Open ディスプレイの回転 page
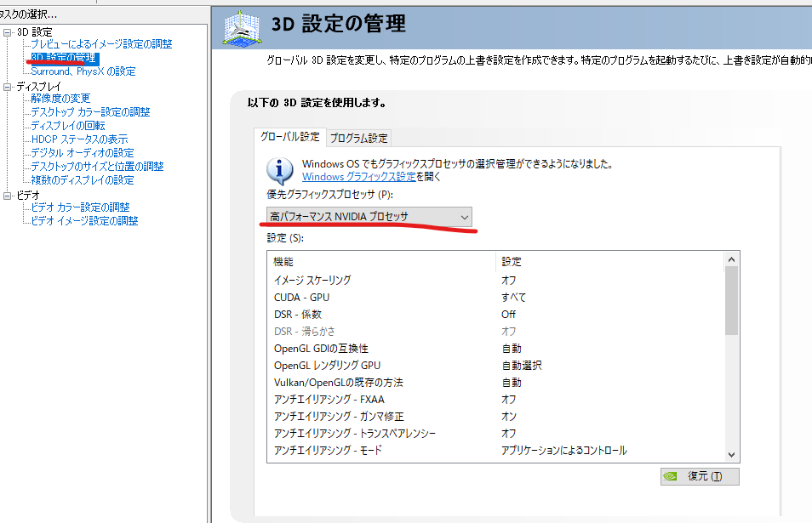Screen dimensions: 812x523 [68, 126]
